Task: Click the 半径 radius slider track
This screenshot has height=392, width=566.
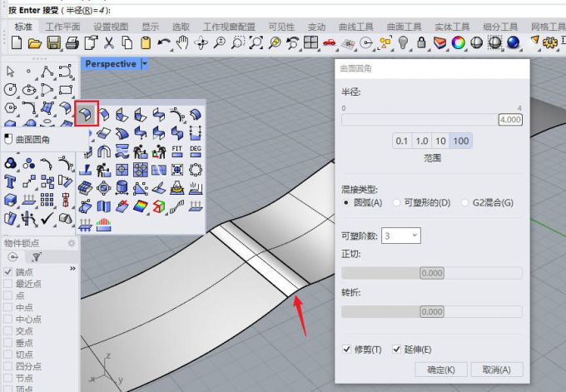Action: [432, 120]
